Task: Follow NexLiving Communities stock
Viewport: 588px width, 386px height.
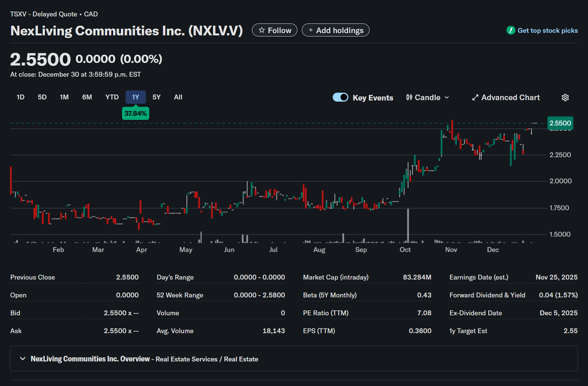Action: pyautogui.click(x=275, y=30)
